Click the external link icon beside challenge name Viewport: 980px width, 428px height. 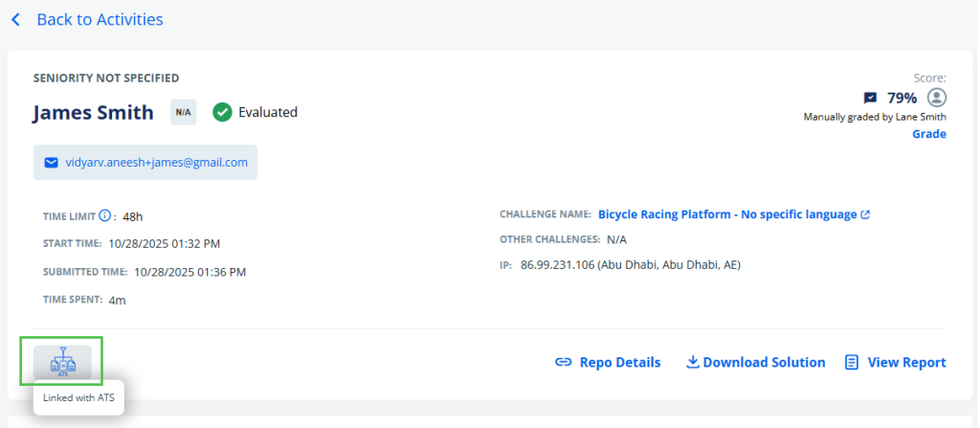point(865,214)
